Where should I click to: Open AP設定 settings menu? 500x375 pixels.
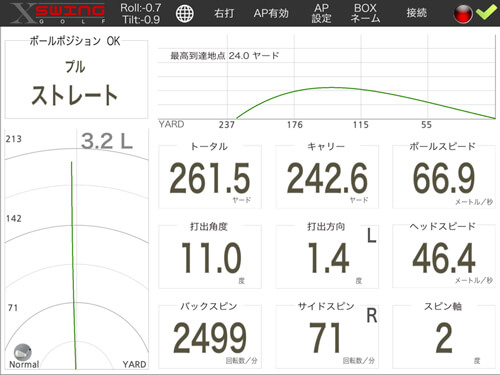coord(321,13)
